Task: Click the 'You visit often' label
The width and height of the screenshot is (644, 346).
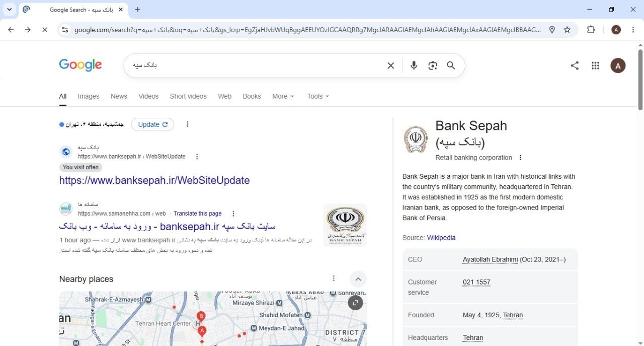Action: click(x=80, y=167)
